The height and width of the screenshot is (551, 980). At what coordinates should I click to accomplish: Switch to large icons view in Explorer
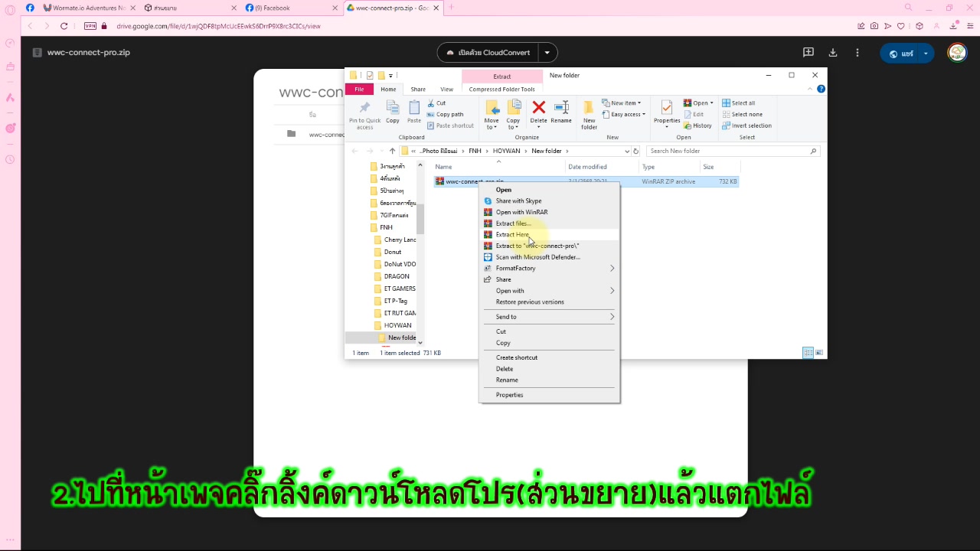[819, 353]
